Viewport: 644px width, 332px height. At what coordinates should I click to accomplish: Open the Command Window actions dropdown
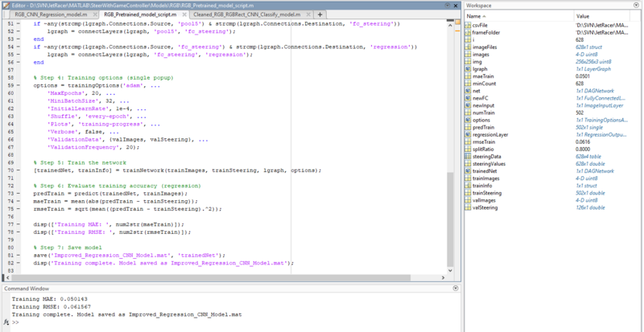(x=455, y=288)
